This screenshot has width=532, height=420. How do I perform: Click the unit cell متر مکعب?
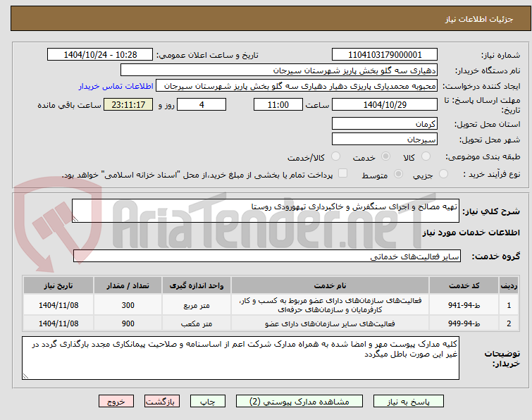[197, 323]
